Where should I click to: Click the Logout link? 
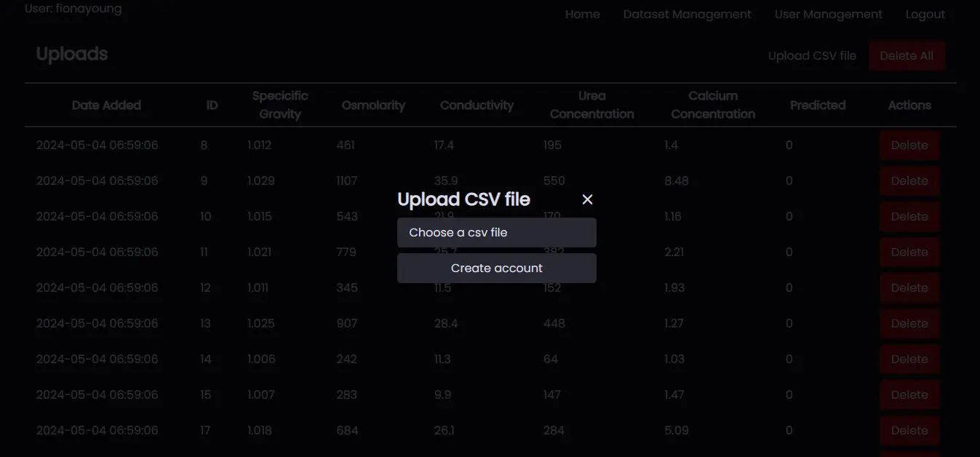click(x=925, y=15)
